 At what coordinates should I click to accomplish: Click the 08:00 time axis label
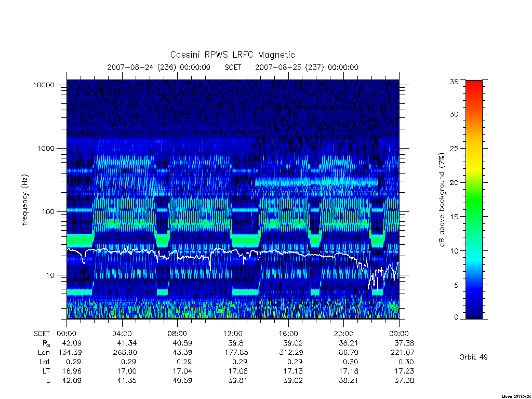pyautogui.click(x=177, y=334)
